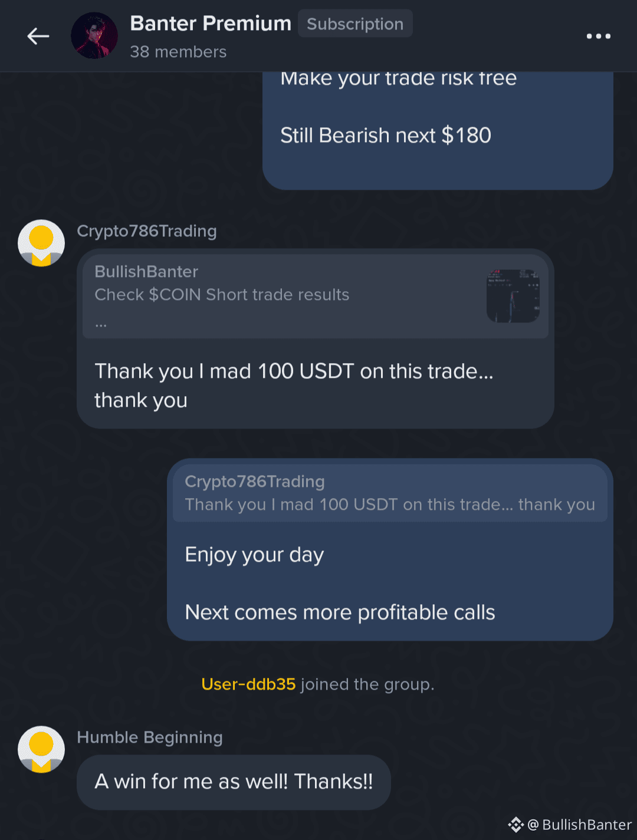Viewport: 637px width, 840px height.
Task: Click the @BullishBanter watermark text
Action: click(x=579, y=825)
